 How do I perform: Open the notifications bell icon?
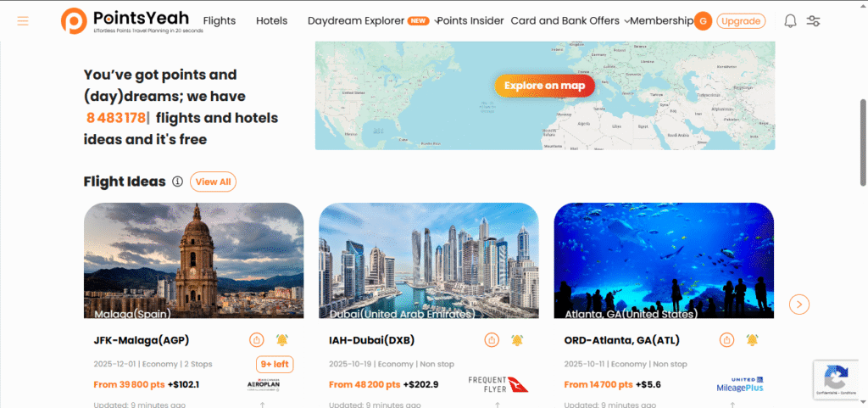coord(791,21)
